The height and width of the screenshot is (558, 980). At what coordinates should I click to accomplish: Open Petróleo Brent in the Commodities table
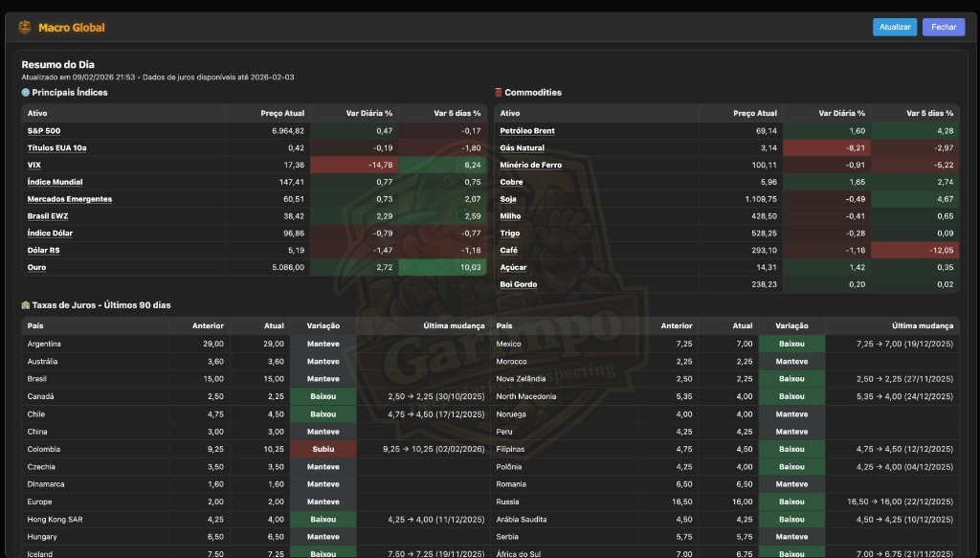pos(529,129)
